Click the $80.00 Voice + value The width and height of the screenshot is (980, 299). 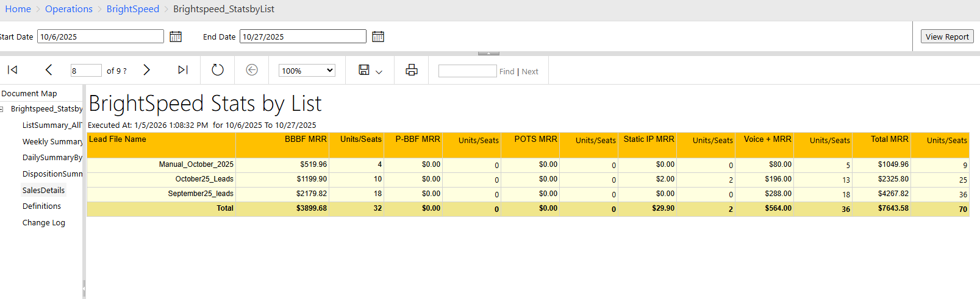(780, 164)
